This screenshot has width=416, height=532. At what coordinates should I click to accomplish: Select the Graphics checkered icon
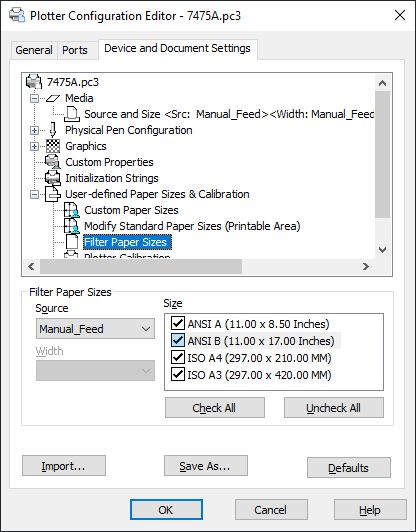point(53,146)
